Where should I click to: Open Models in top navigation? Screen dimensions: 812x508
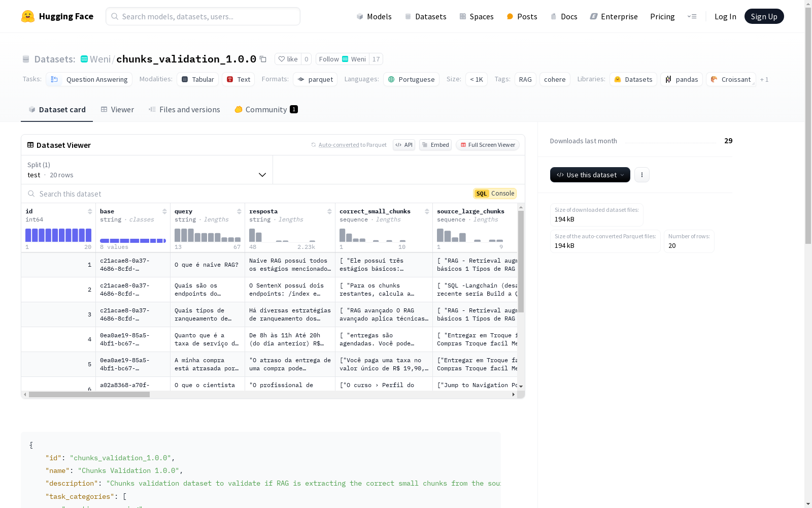point(374,16)
